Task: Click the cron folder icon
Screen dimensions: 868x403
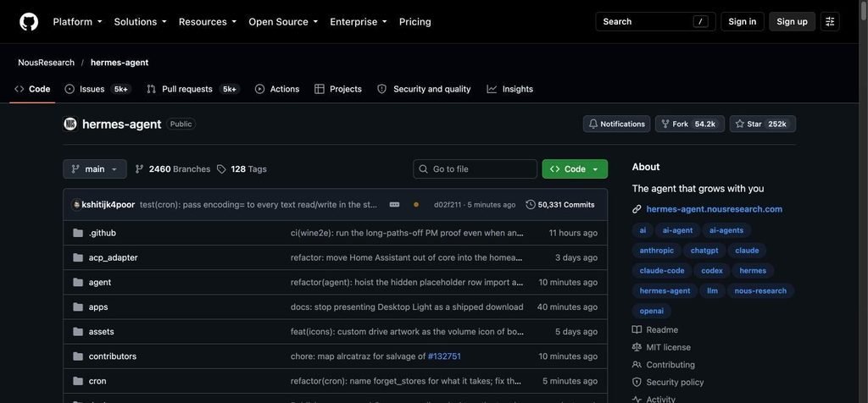Action: pyautogui.click(x=78, y=381)
